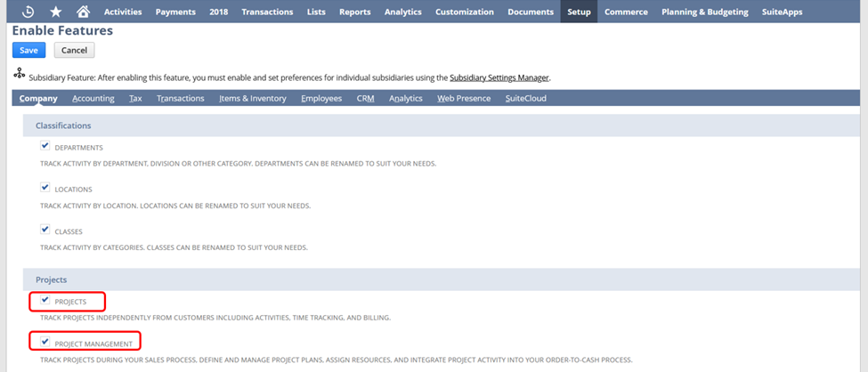Open the Setup menu
This screenshot has width=868, height=372.
tap(579, 12)
